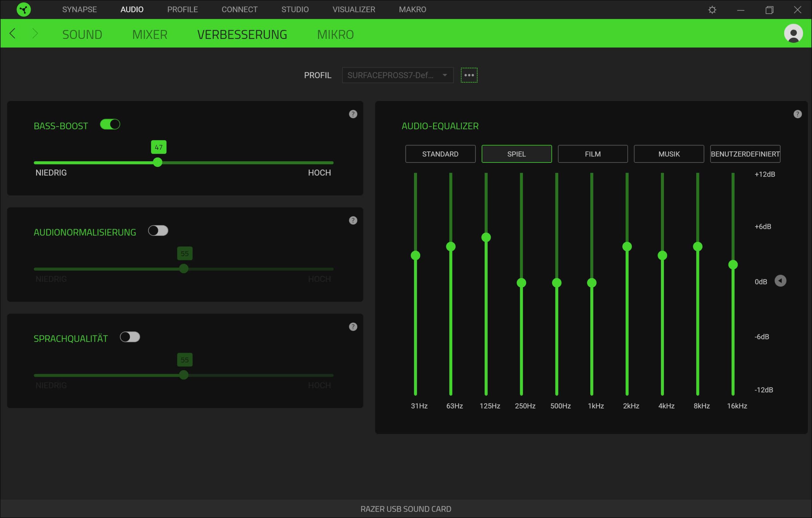Open the Profil dropdown

[x=397, y=75]
